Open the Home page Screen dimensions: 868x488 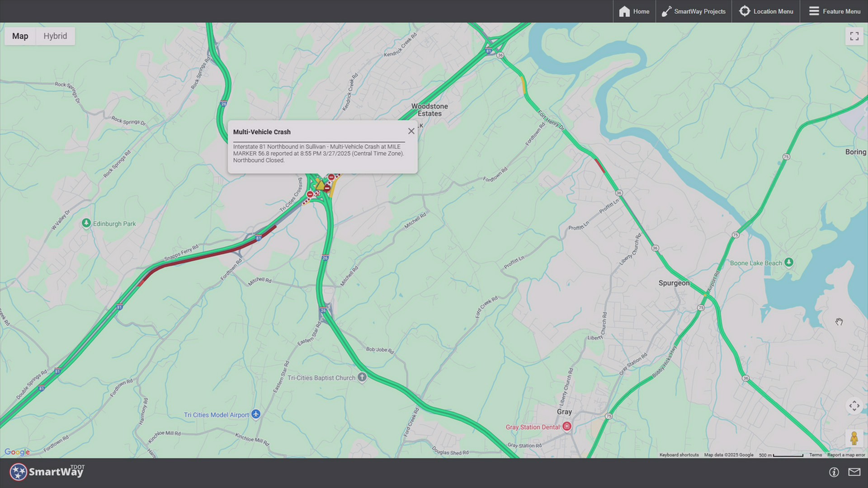[634, 11]
